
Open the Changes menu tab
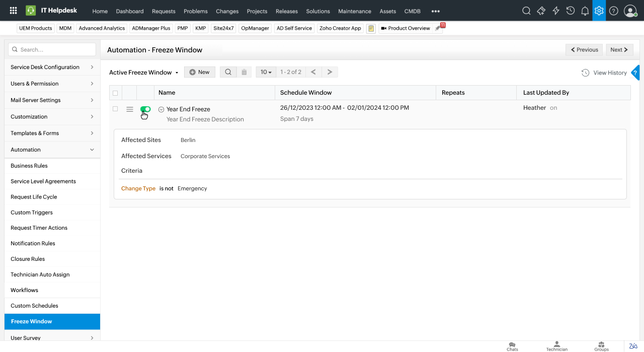227,11
